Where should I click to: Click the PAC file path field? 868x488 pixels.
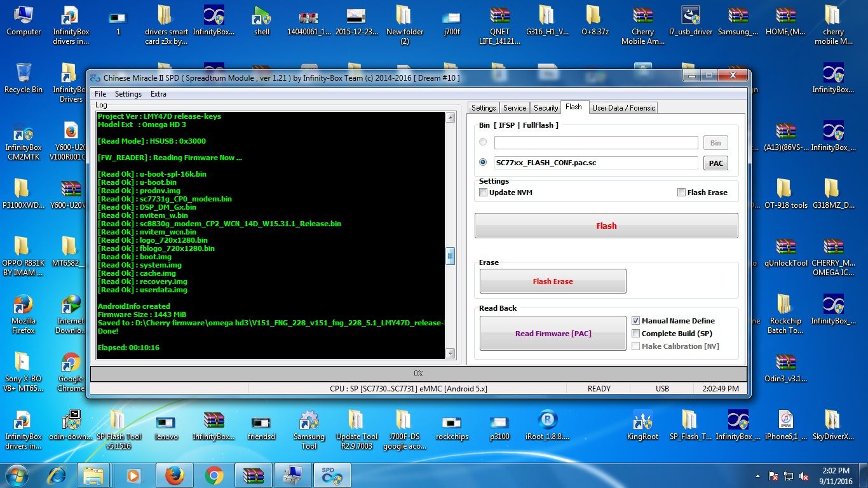click(x=595, y=163)
